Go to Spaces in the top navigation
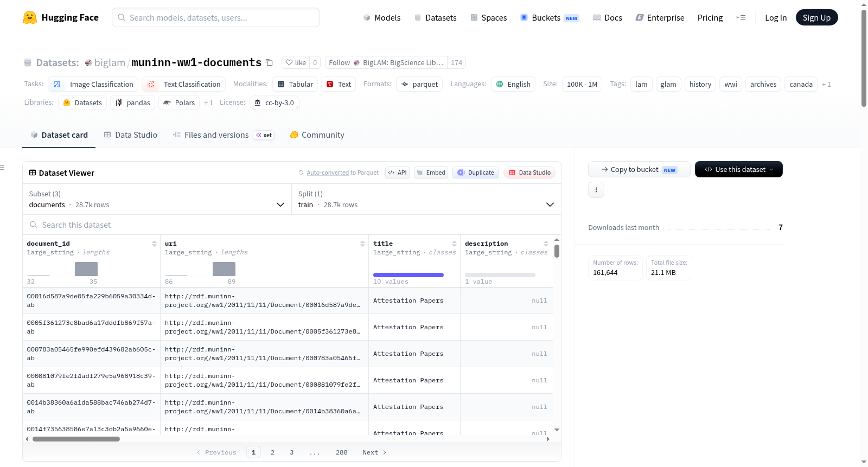The image size is (868, 467). click(x=488, y=17)
